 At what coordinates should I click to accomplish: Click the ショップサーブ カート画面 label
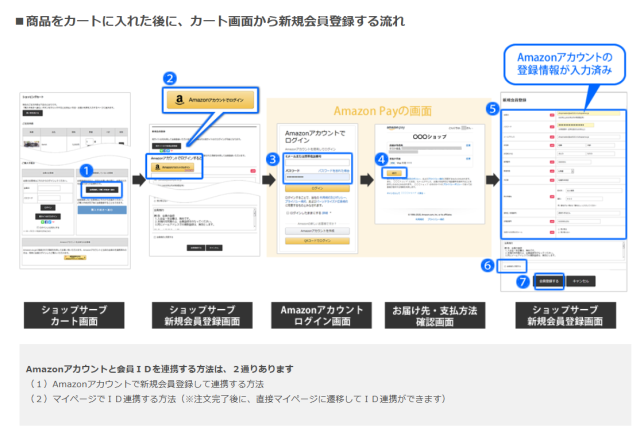point(74,315)
